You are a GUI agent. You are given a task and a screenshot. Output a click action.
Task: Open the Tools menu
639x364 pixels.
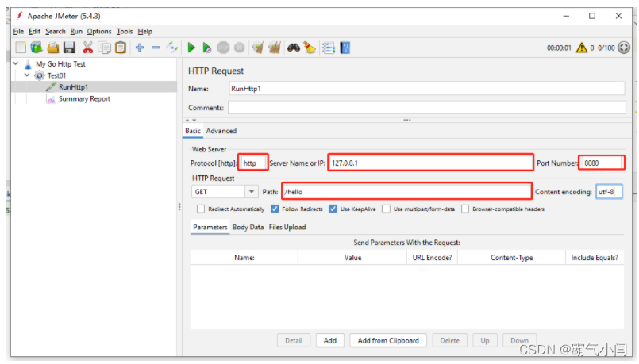[125, 32]
